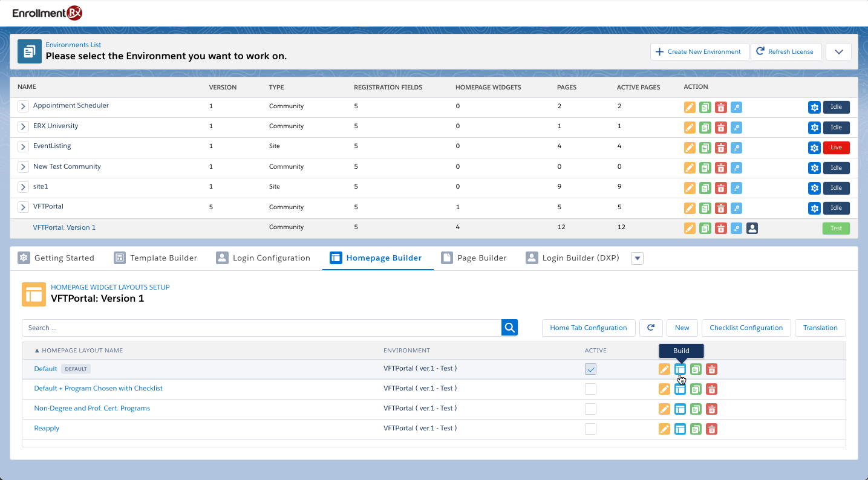Delete the Non-Degree and Prof. Cert. Programs layout

click(x=712, y=409)
